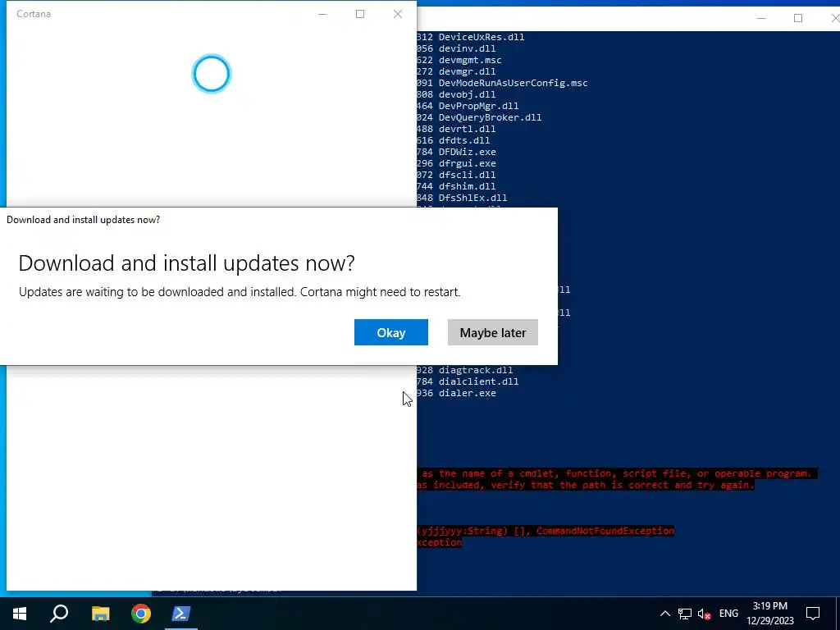
Task: Click dialclient.dll in PowerShell listing
Action: 478,381
